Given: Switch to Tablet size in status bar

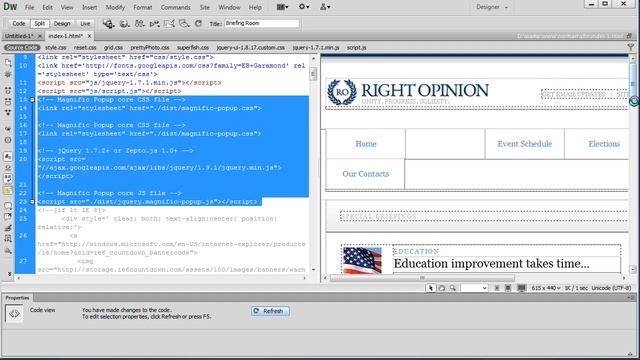Looking at the screenshot, I should click(508, 288).
